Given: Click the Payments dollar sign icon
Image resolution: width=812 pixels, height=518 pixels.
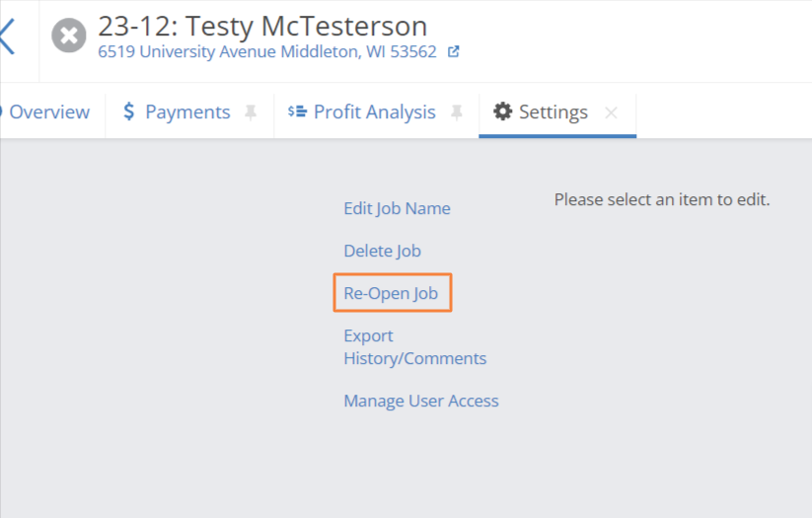Looking at the screenshot, I should click(x=129, y=111).
